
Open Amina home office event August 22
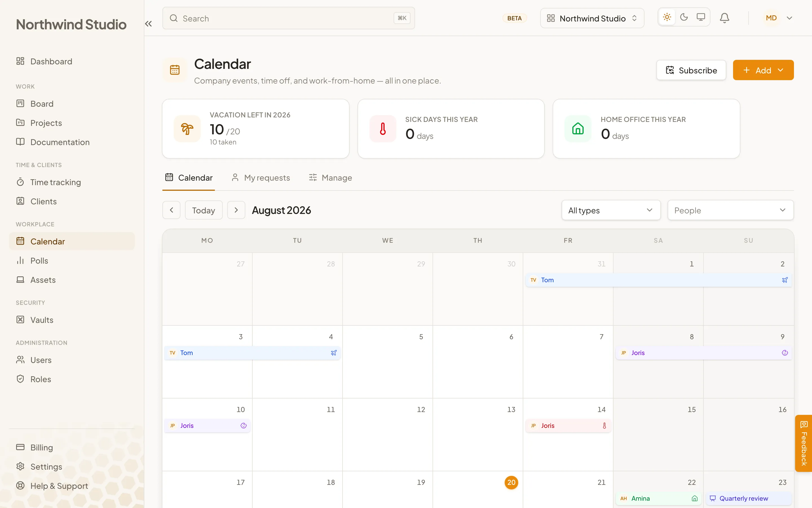point(658,498)
